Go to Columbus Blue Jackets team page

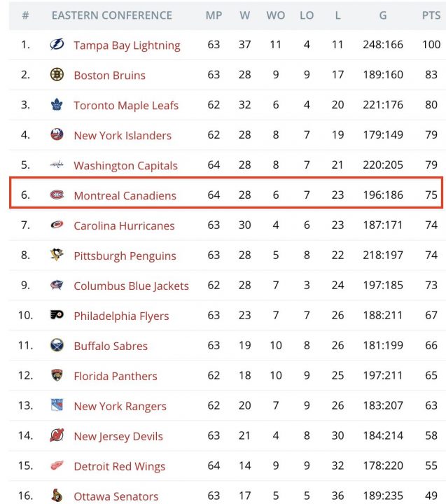(131, 286)
